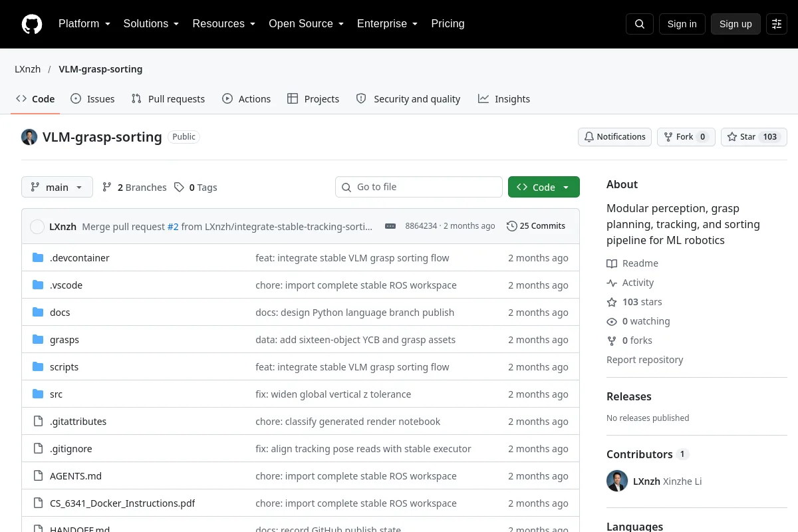Open commit 'fix: widen global vertical z tolerance'
Screen dimensions: 798x532
coord(333,394)
